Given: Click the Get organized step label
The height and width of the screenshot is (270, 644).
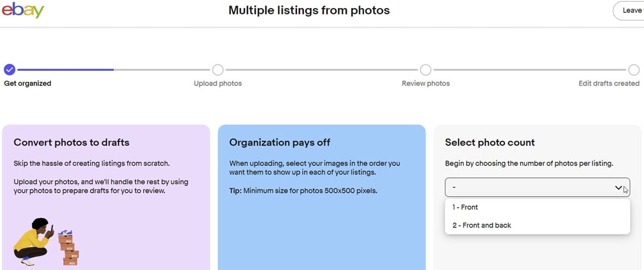Looking at the screenshot, I should click(28, 83).
